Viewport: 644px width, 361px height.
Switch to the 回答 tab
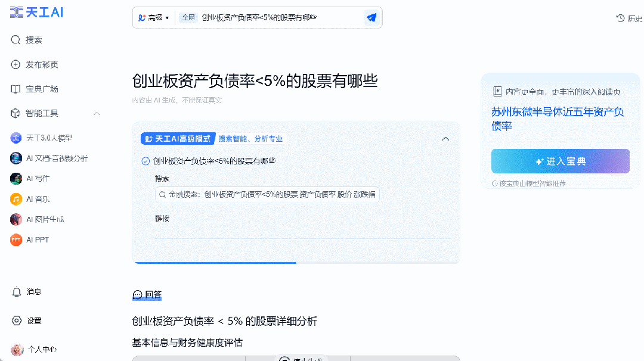[x=147, y=295]
